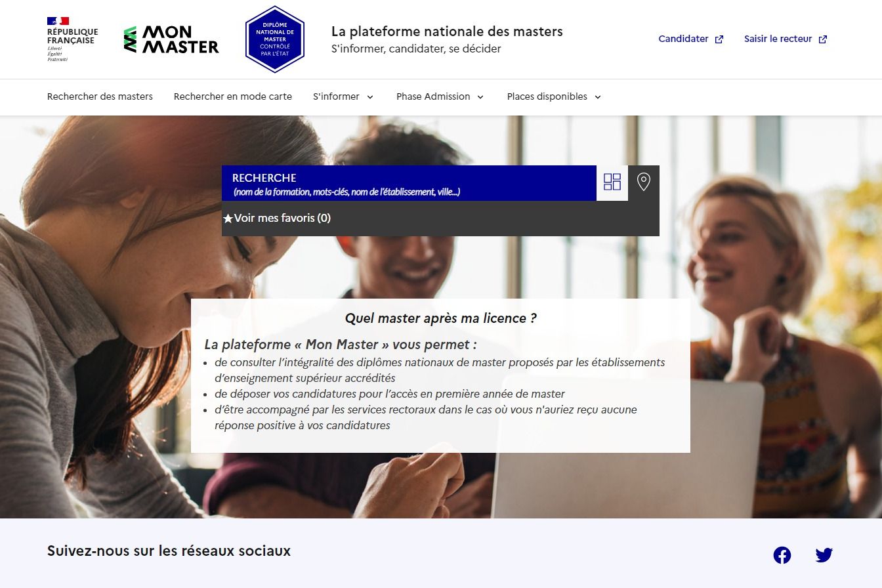Click the external link icon beside Saisir le recteur

(x=824, y=39)
